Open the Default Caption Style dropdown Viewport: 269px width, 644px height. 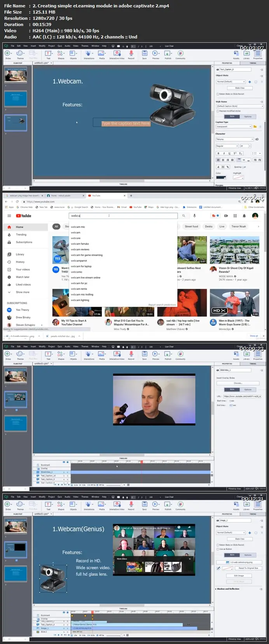click(240, 106)
